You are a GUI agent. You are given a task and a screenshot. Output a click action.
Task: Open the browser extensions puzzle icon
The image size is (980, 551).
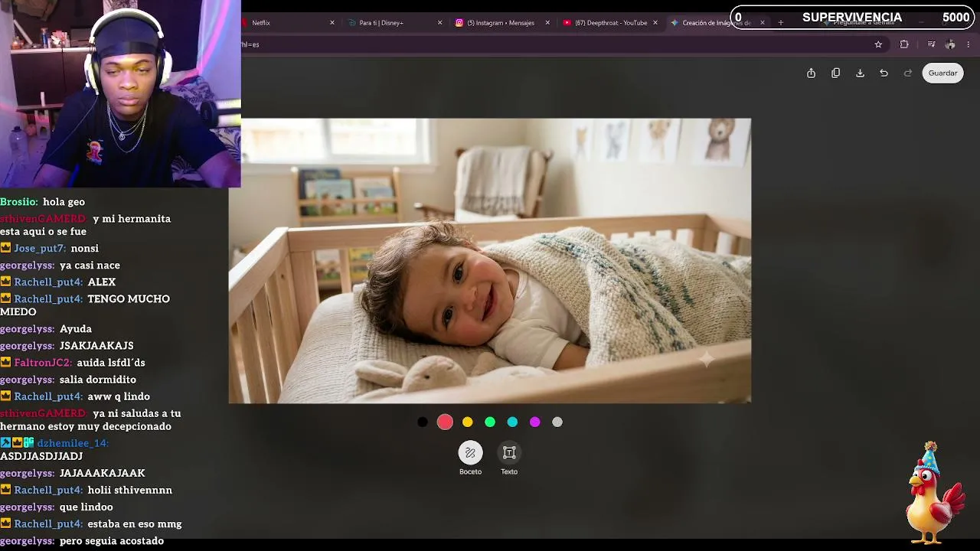[x=904, y=44]
